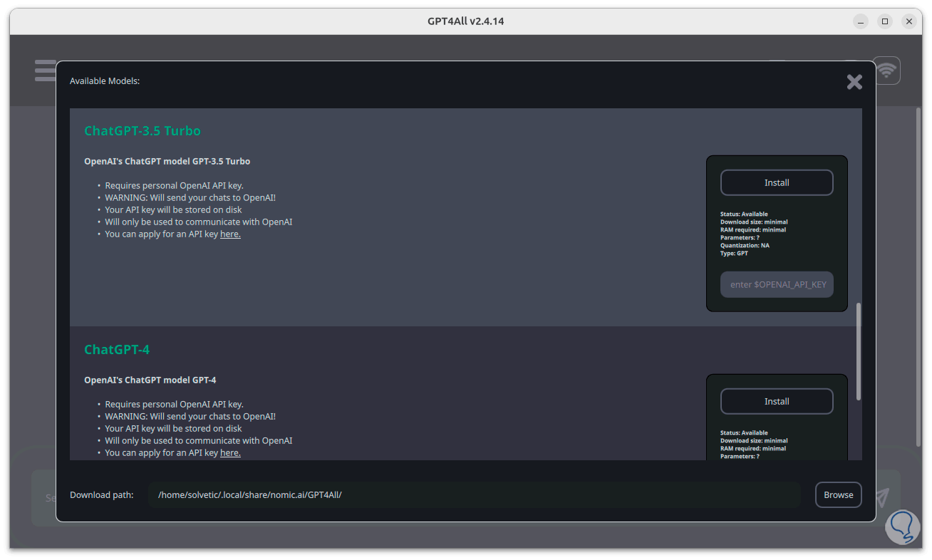Click 'WARNING: Will send your chats' under ChatGPT-4

[x=190, y=417]
